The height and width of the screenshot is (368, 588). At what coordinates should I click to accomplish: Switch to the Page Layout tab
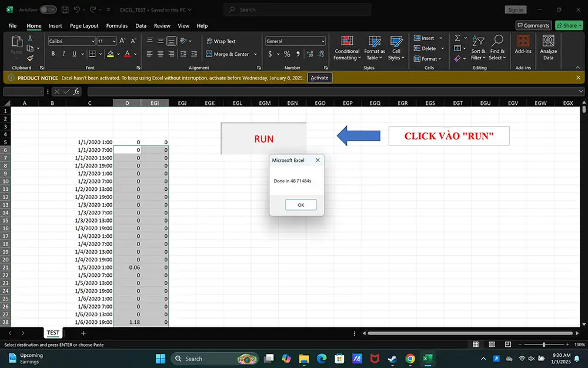point(84,26)
